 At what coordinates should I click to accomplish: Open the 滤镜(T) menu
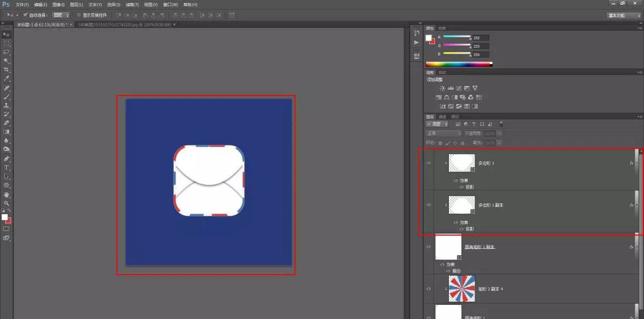(133, 5)
